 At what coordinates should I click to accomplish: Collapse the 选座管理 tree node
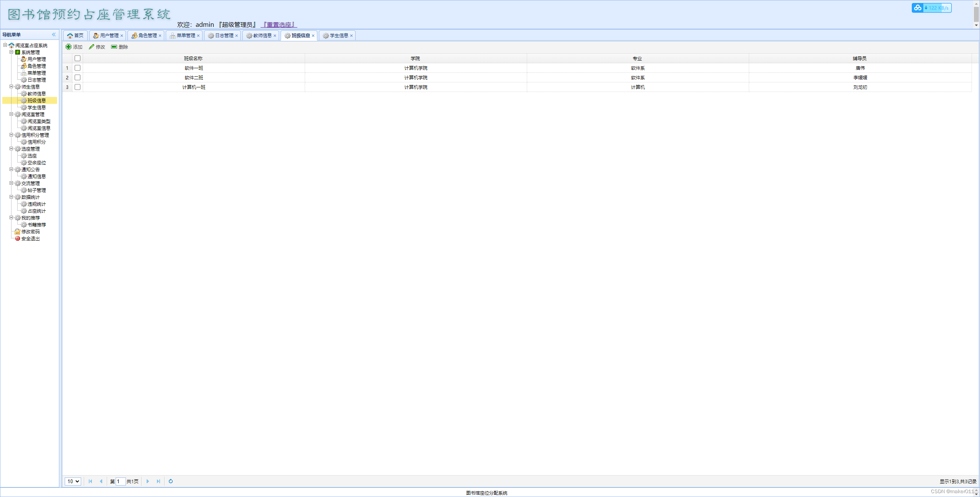(x=11, y=149)
